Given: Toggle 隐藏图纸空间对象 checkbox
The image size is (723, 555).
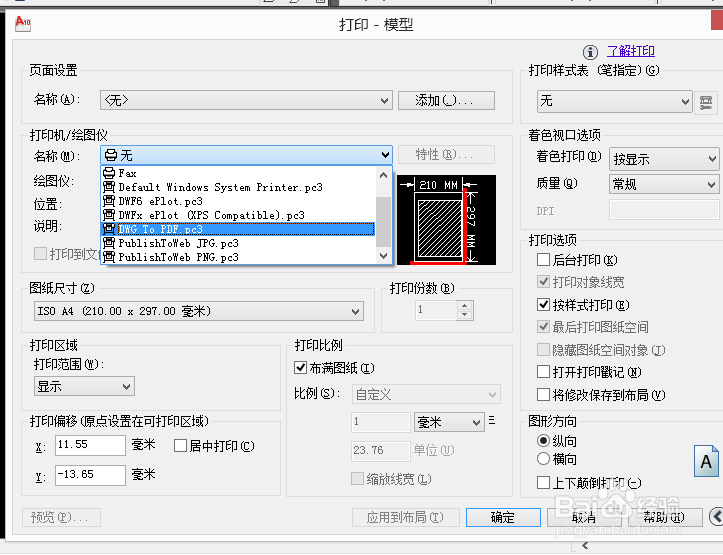Looking at the screenshot, I should pyautogui.click(x=544, y=350).
